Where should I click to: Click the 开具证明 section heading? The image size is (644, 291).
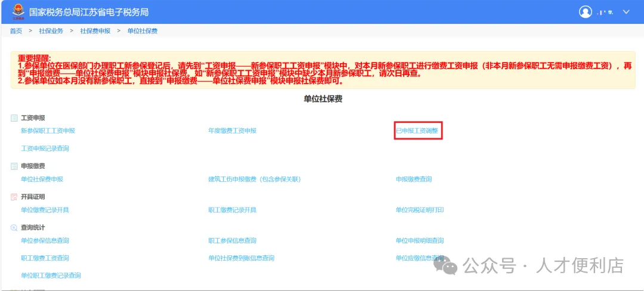pos(33,197)
